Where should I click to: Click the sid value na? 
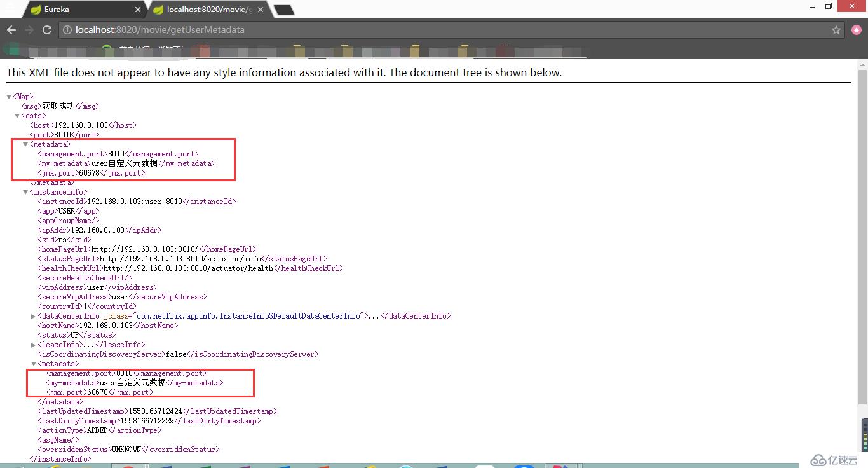62,240
